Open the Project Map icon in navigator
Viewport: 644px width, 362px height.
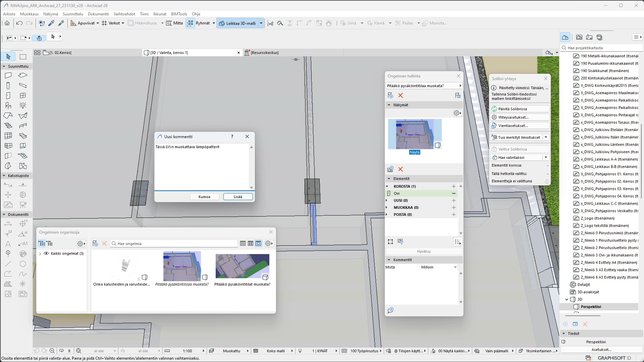point(565,37)
